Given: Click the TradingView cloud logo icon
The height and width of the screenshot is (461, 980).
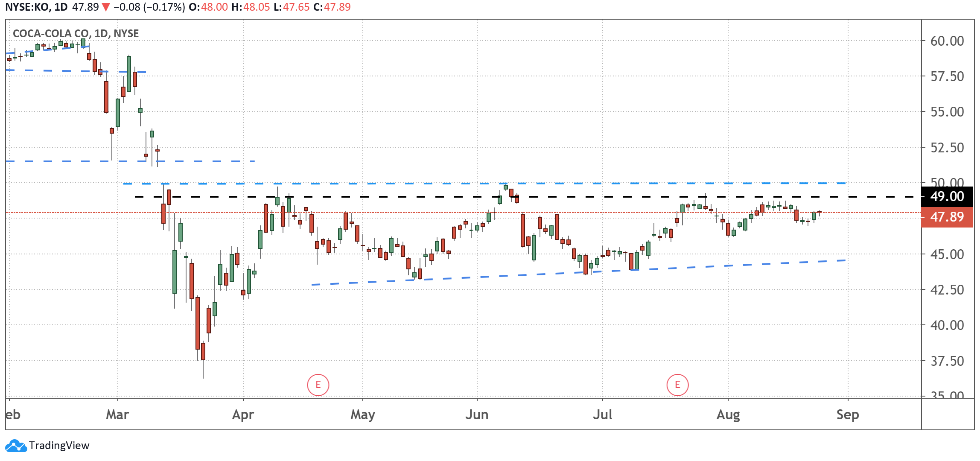Looking at the screenshot, I should tap(16, 446).
